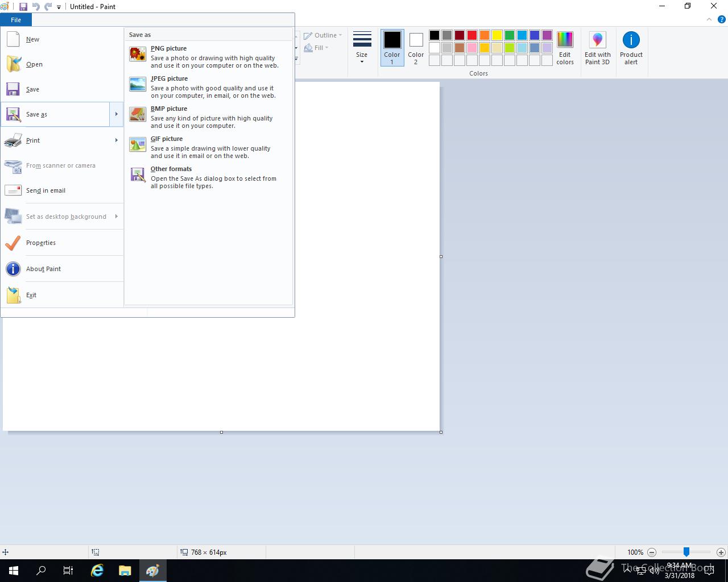Click the Undo arrow in title bar
728x582 pixels.
36,7
